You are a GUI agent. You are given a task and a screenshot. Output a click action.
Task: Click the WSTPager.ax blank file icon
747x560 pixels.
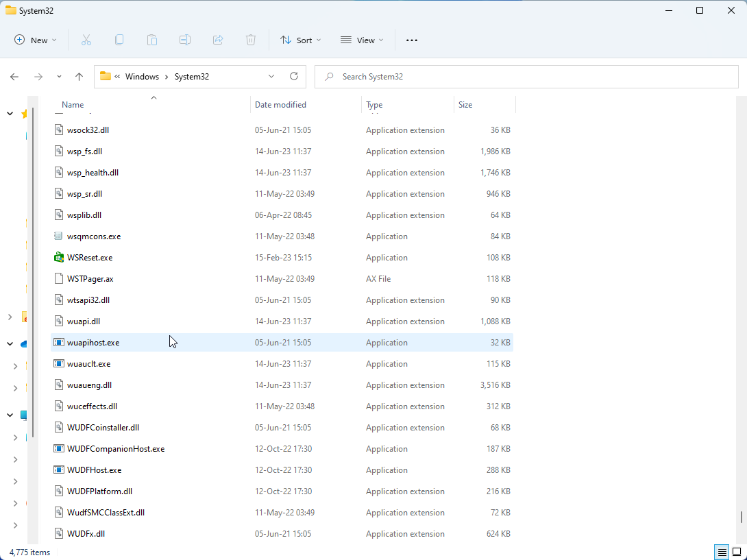click(x=59, y=278)
